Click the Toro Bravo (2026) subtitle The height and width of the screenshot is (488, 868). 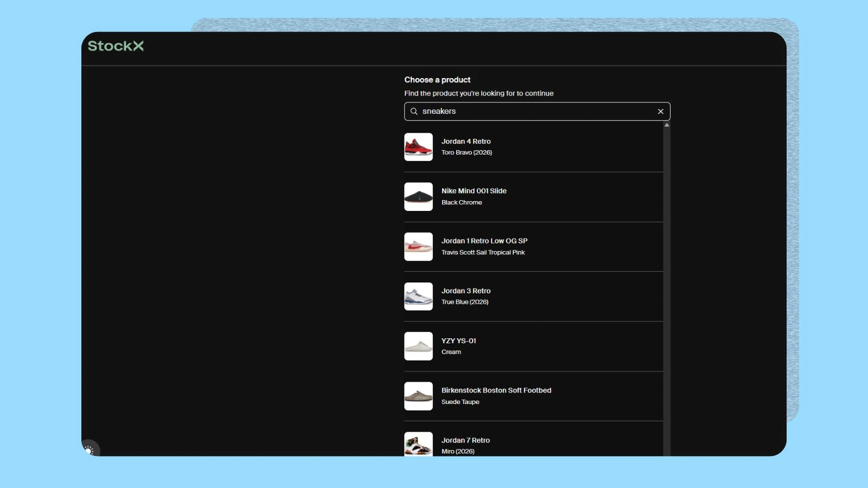[467, 152]
